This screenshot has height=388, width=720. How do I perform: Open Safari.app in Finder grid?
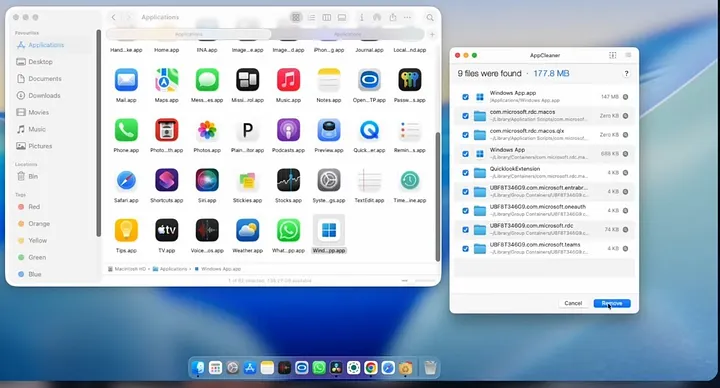pyautogui.click(x=126, y=180)
